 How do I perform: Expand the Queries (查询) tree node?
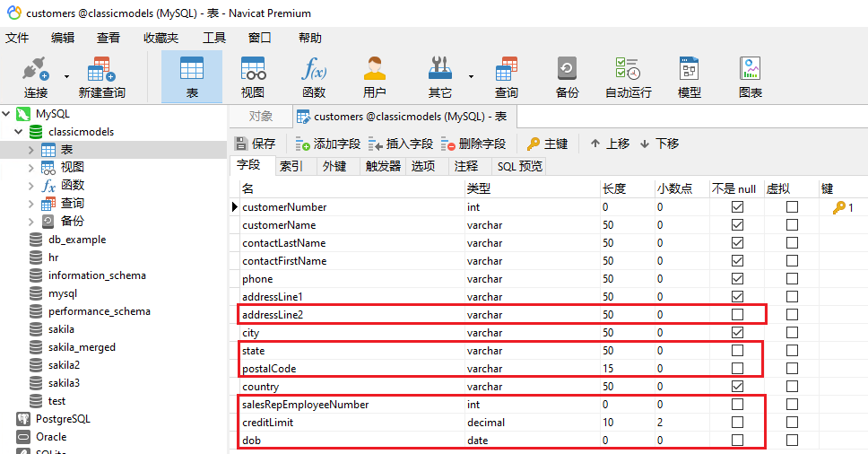[x=31, y=204]
